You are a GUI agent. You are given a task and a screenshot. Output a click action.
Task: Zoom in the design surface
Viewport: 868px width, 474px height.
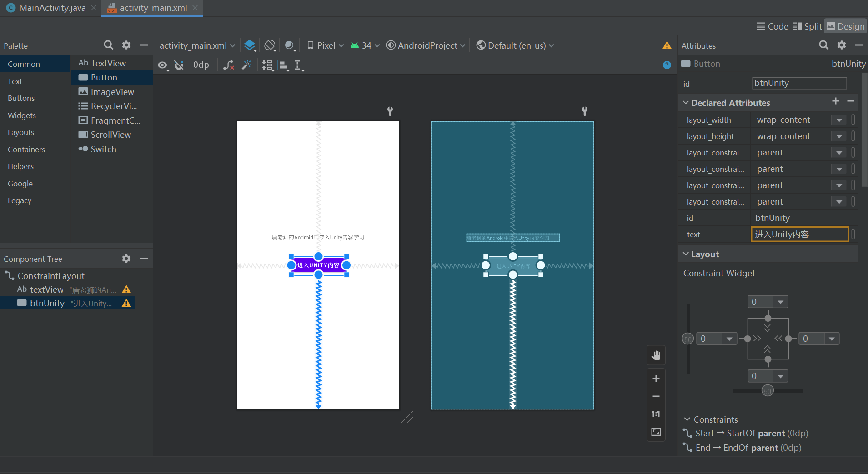point(656,379)
